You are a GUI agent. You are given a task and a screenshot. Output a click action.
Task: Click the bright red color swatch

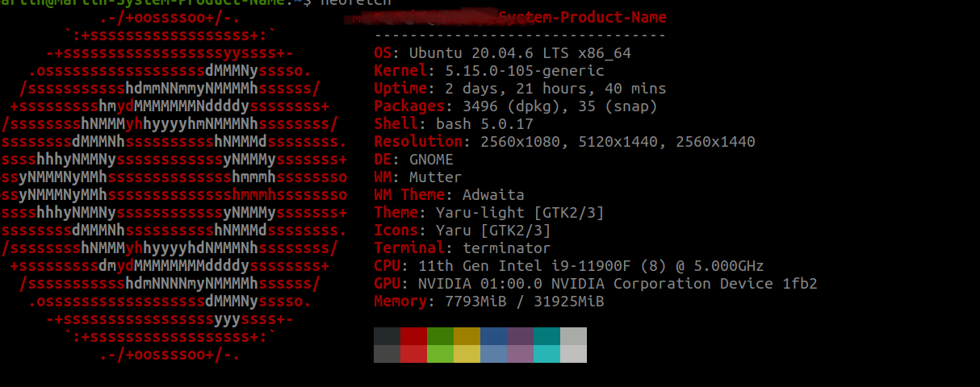pos(413,354)
